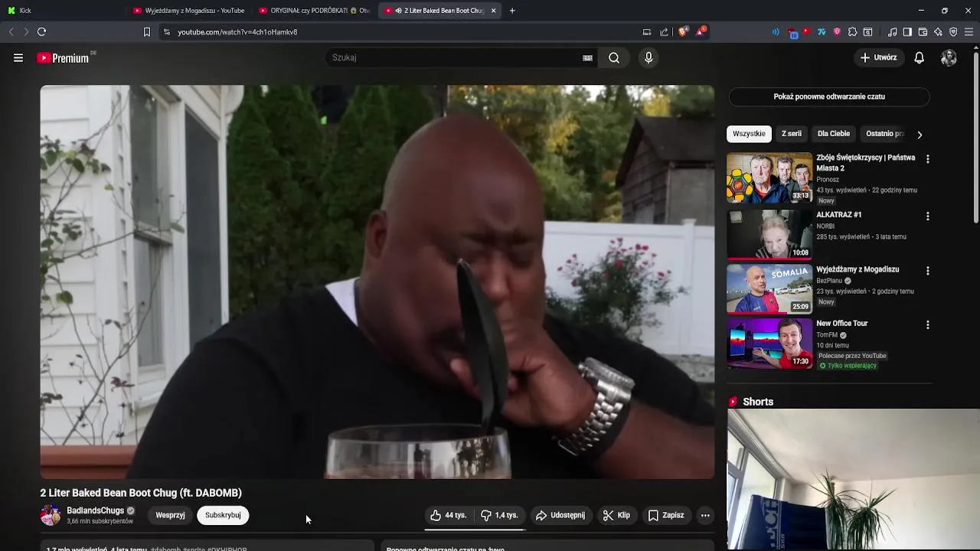The width and height of the screenshot is (980, 551).
Task: Open options for New Office Tour video
Action: pos(927,325)
